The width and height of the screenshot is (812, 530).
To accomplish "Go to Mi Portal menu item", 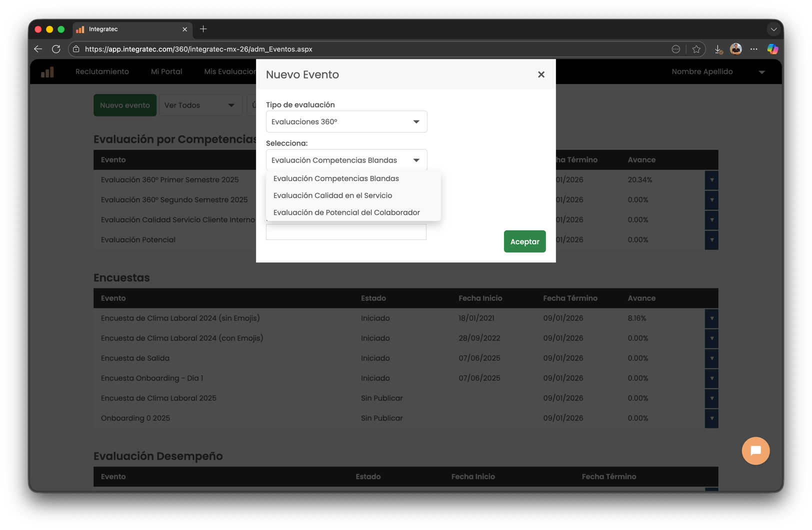I will click(x=166, y=71).
